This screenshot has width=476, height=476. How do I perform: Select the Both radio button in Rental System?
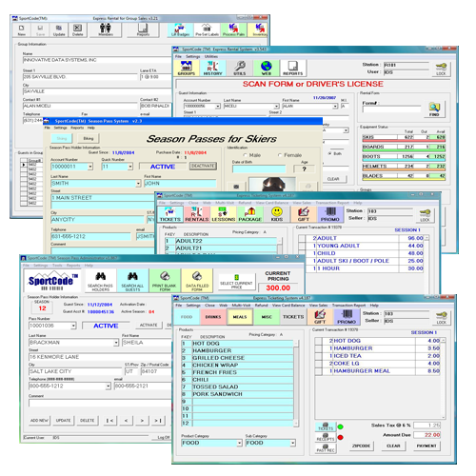pos(330,153)
